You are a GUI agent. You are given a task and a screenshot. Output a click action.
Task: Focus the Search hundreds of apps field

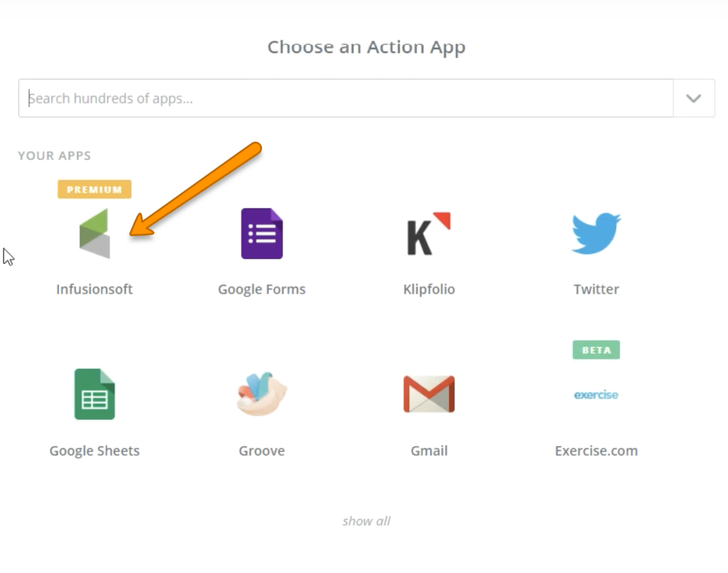(x=346, y=98)
